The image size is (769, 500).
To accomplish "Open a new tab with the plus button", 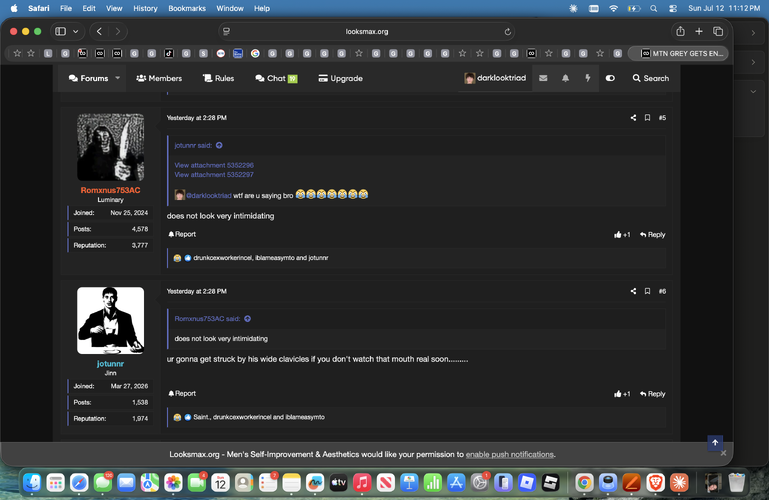I will [x=699, y=31].
